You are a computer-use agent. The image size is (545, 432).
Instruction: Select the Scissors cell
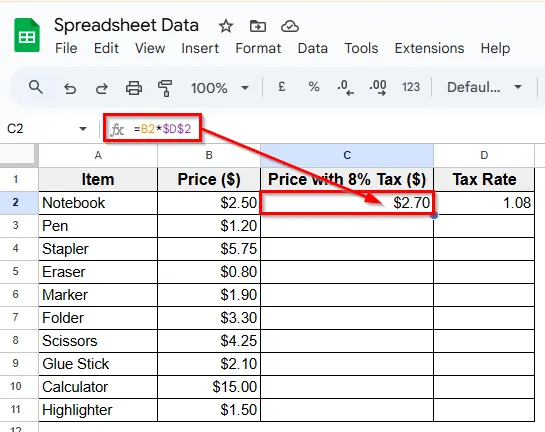pos(98,341)
